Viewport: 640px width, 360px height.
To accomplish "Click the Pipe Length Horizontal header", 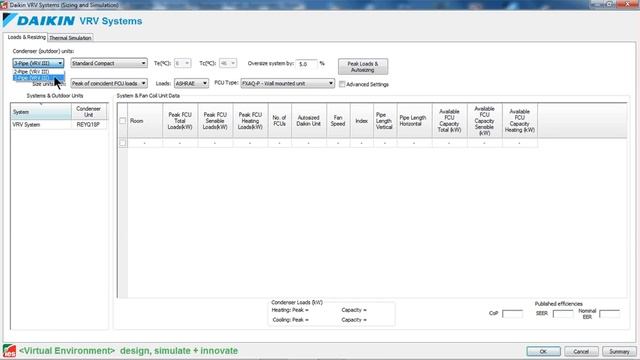I will (414, 121).
